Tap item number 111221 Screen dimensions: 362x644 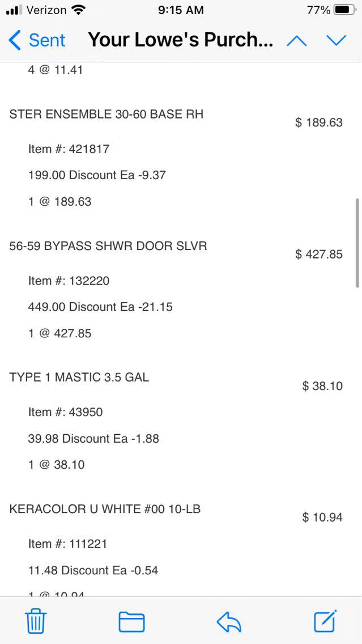(67, 544)
